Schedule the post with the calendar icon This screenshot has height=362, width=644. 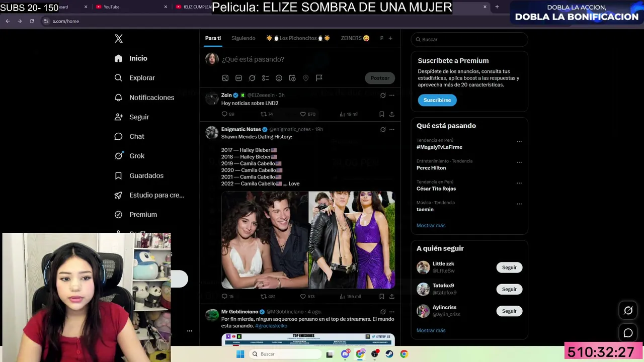[292, 78]
